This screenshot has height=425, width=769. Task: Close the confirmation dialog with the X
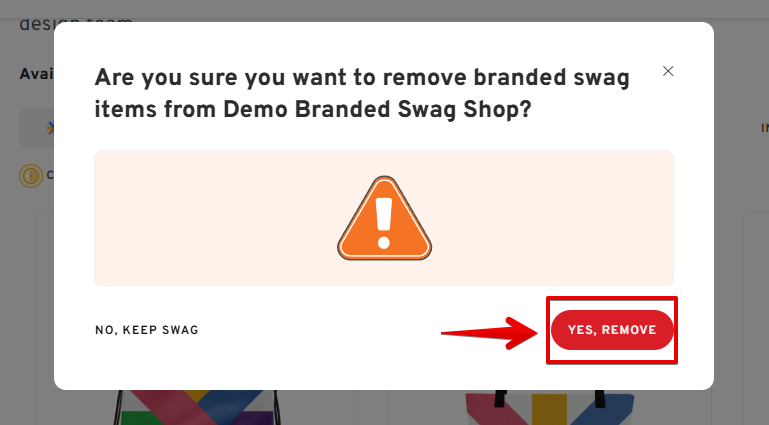pyautogui.click(x=668, y=71)
